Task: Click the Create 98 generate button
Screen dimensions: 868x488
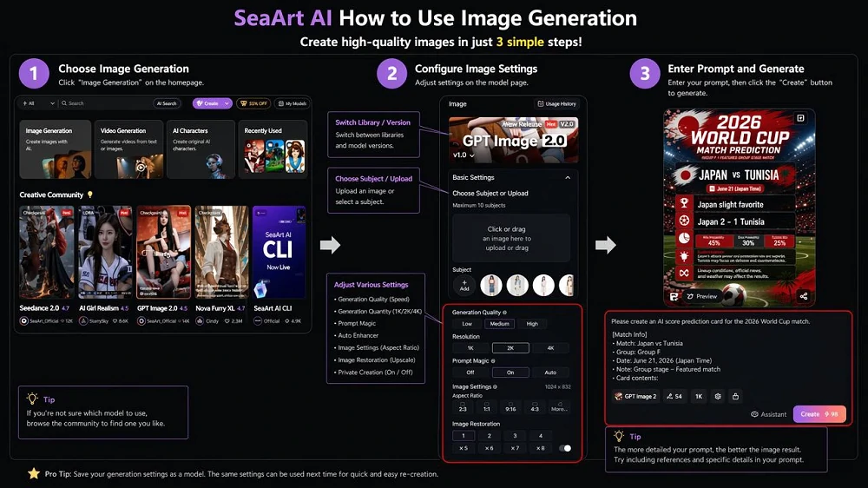Action: tap(819, 414)
